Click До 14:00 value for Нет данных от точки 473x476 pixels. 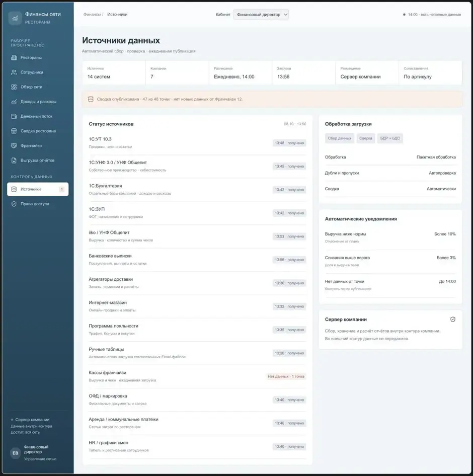tap(447, 281)
